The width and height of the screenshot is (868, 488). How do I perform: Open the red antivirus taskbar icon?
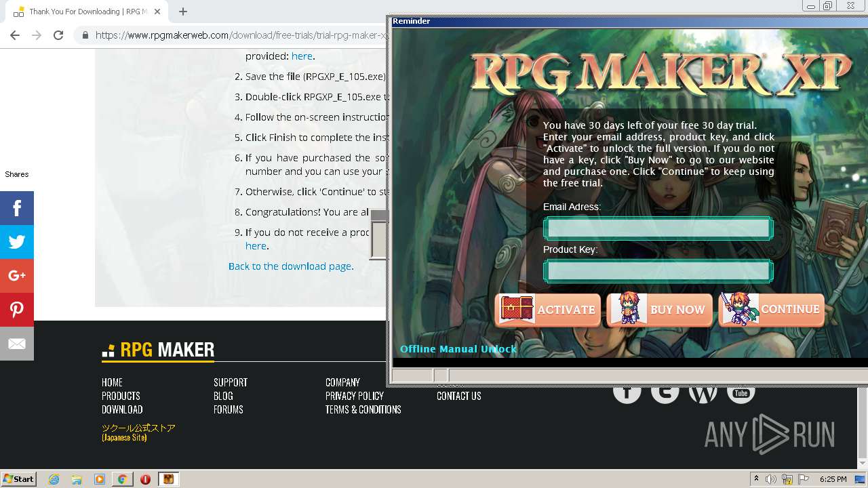coord(145,479)
